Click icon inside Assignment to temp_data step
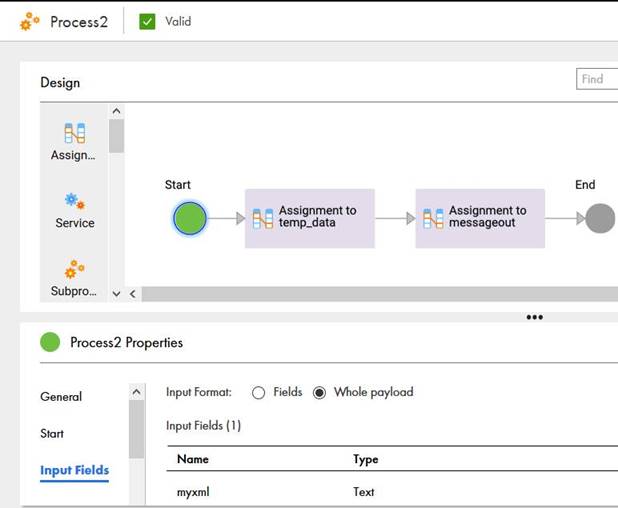Screen dimensions: 618x508 click(263, 219)
